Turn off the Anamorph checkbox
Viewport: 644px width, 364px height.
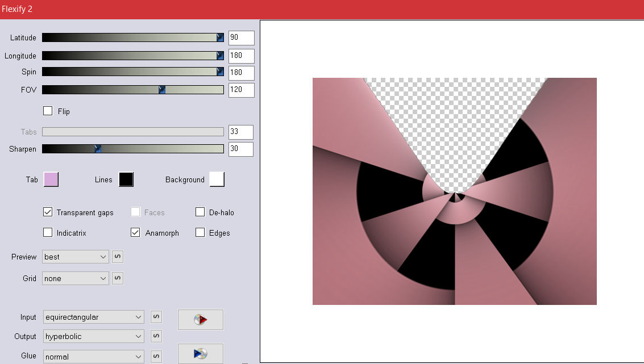(135, 233)
